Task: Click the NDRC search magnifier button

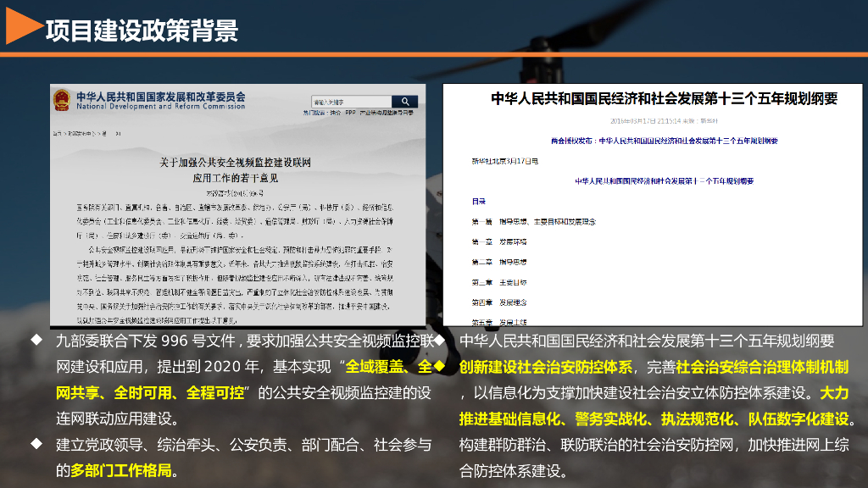Action: (x=404, y=102)
